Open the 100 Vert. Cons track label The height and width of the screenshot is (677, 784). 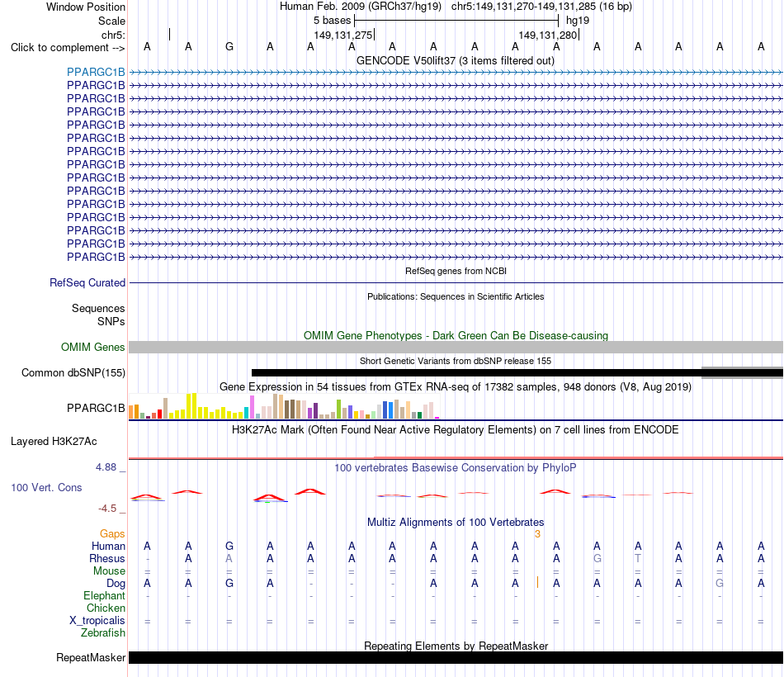[46, 487]
